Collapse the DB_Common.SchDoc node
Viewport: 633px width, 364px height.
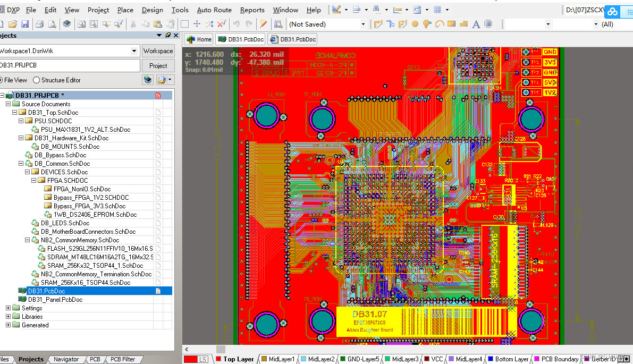point(21,164)
